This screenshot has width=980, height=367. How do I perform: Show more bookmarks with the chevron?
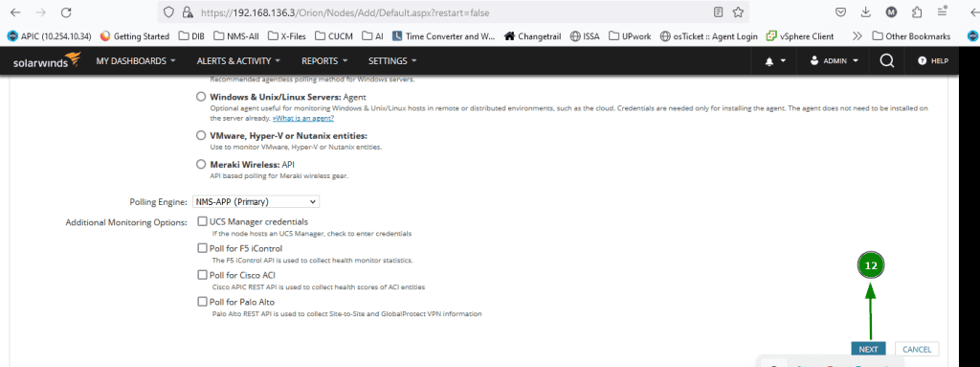coord(857,36)
